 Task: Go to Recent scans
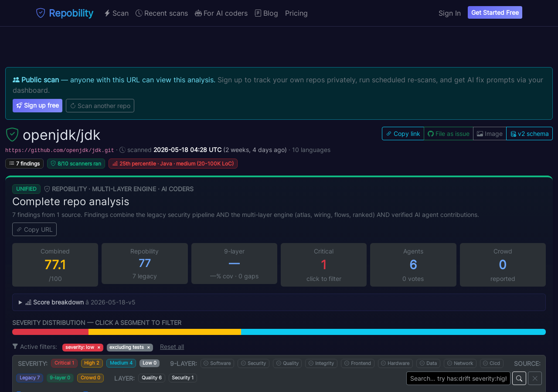pyautogui.click(x=162, y=13)
